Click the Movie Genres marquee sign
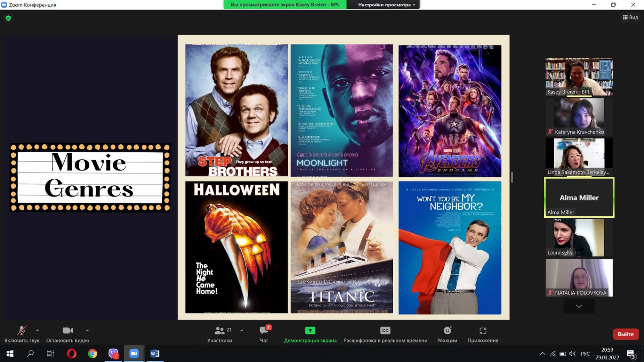This screenshot has height=362, width=644. click(x=90, y=177)
